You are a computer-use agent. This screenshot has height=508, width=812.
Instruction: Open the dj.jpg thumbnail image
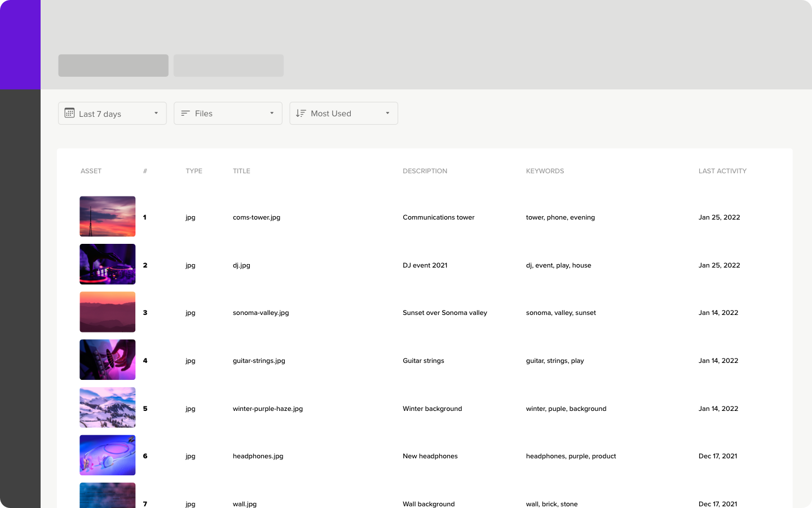[x=107, y=264]
